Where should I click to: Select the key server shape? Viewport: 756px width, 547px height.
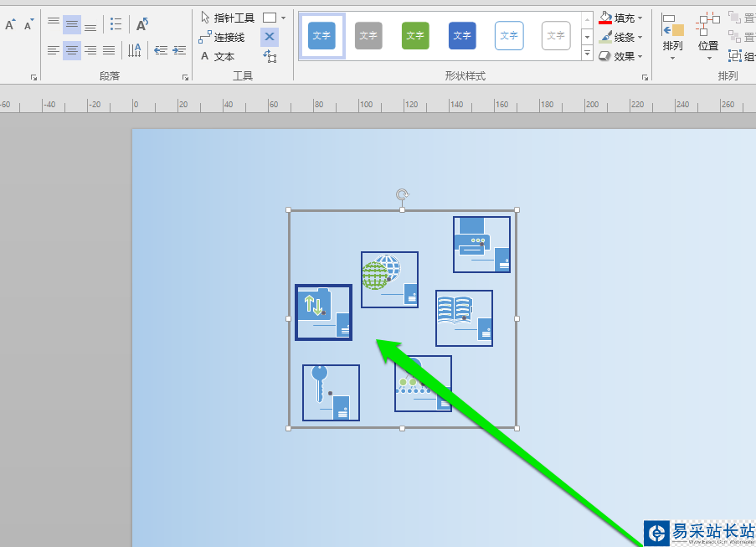tap(332, 393)
